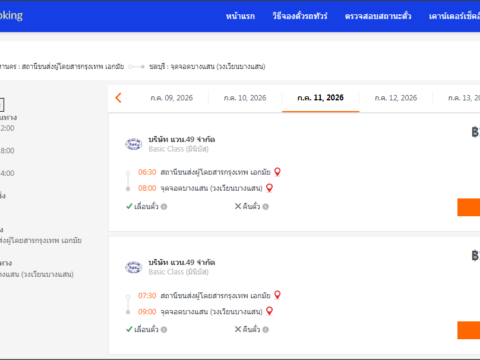Click Basic Class label on the 07:30 trip
480x360 pixels.
[x=179, y=272]
